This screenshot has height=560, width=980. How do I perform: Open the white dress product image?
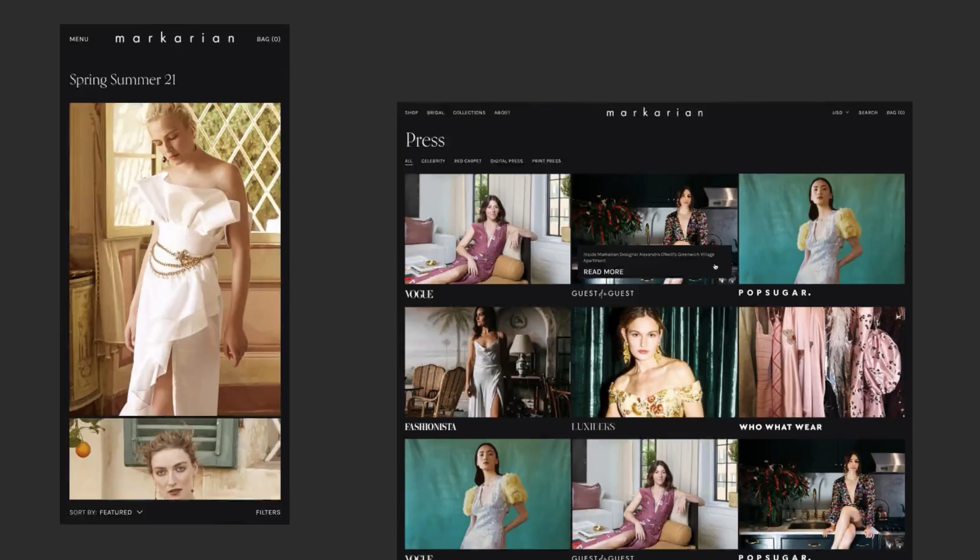tap(175, 259)
